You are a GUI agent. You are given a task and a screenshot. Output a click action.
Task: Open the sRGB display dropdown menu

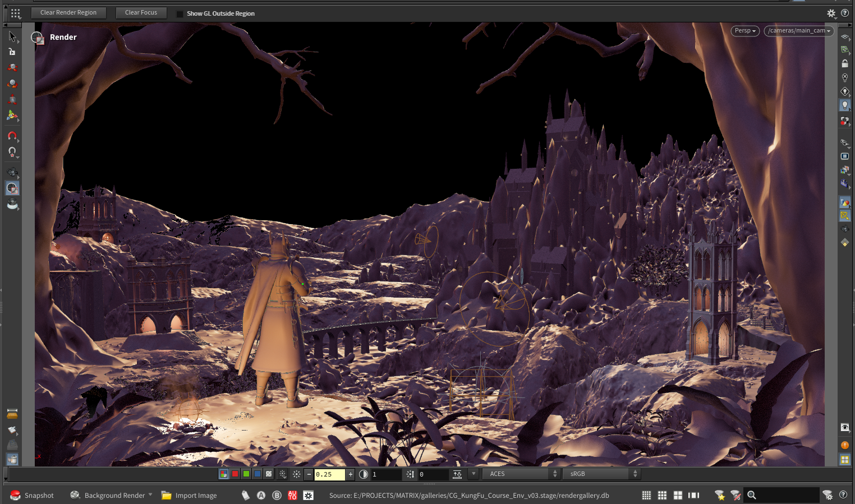click(603, 474)
